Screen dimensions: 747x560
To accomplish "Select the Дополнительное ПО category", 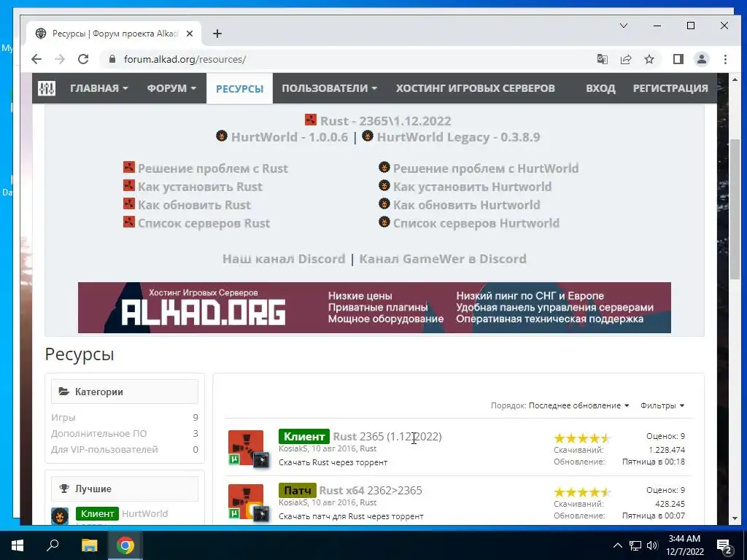I will point(98,434).
